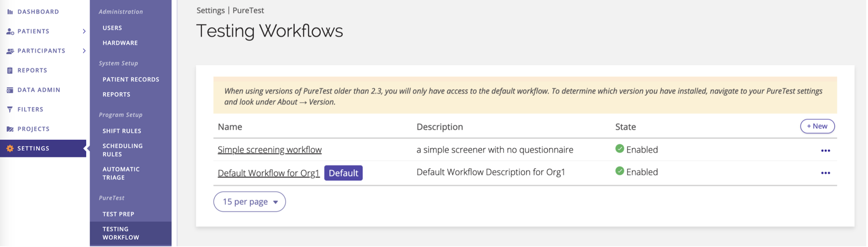Open Test Prep under PureTest
This screenshot has width=868, height=247.
(x=118, y=214)
